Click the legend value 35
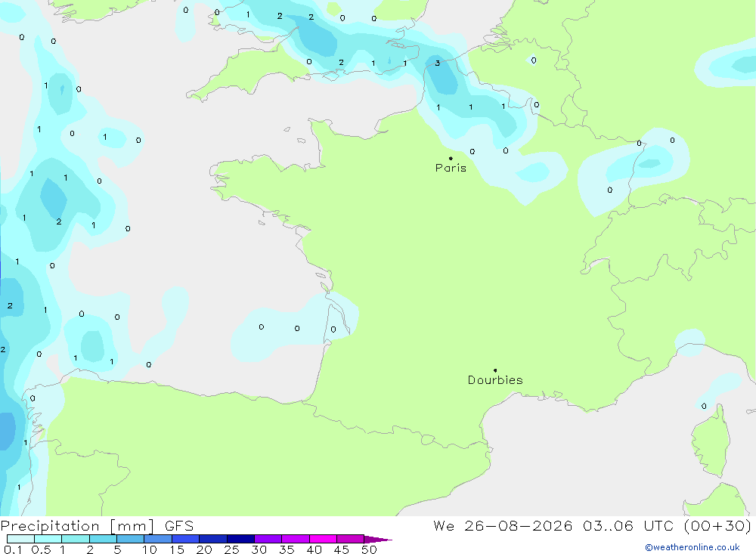 [x=287, y=549]
